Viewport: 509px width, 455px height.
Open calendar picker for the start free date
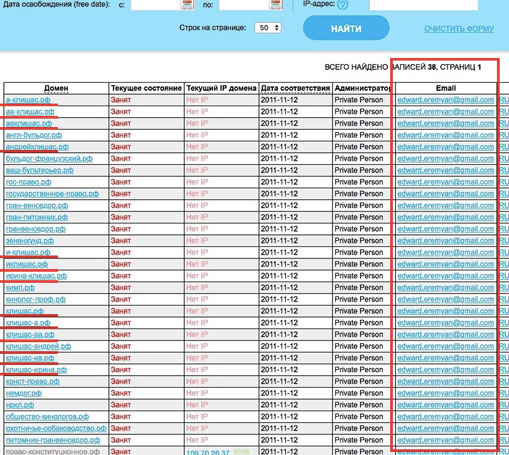188,5
